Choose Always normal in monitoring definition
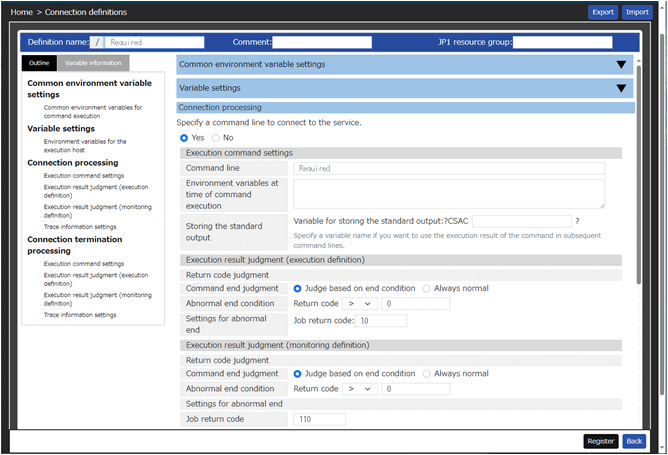This screenshot has height=455, width=668. click(427, 373)
